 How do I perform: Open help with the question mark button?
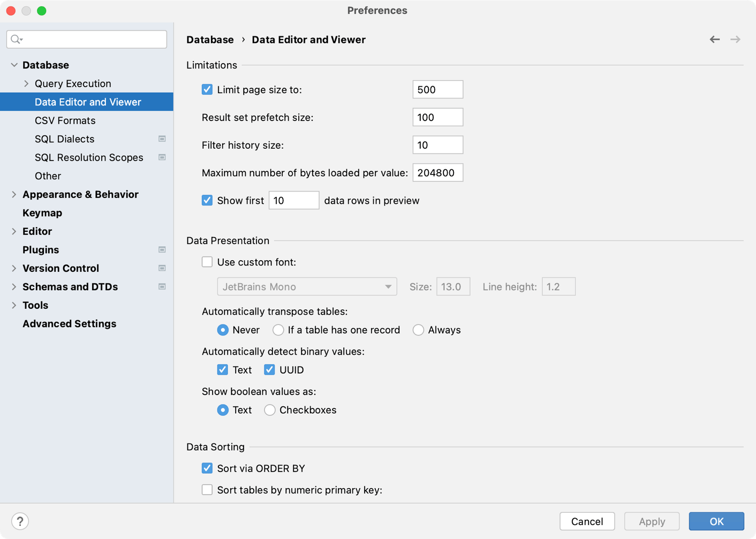click(x=20, y=521)
